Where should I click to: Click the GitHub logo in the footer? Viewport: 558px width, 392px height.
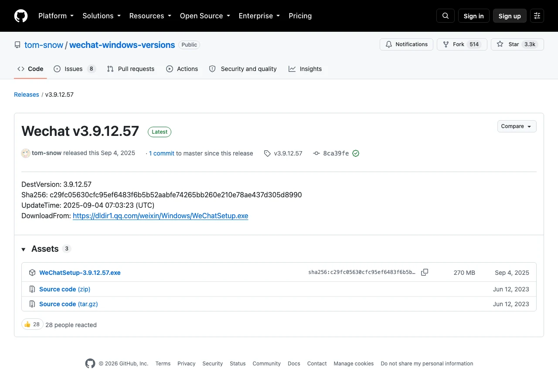pos(90,363)
